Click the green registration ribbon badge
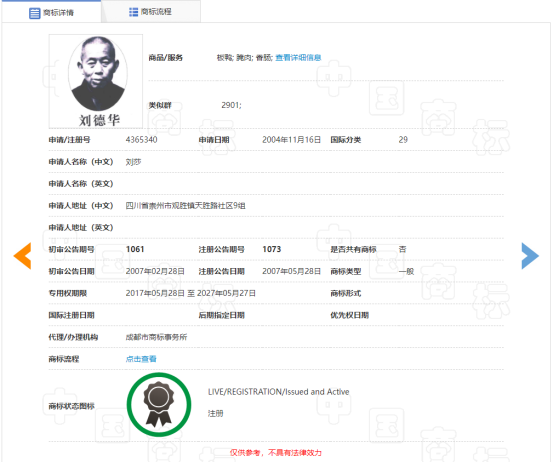The image size is (553, 462). click(x=159, y=405)
